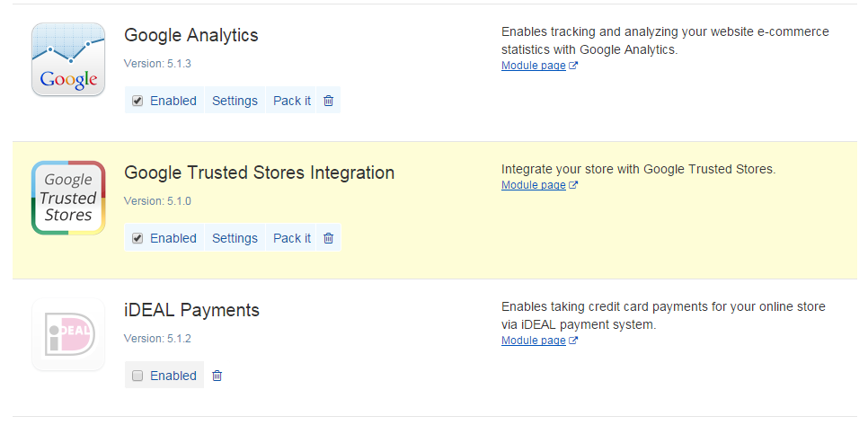Remove iDEAL Payments using trash icon
The width and height of the screenshot is (868, 425).
217,376
